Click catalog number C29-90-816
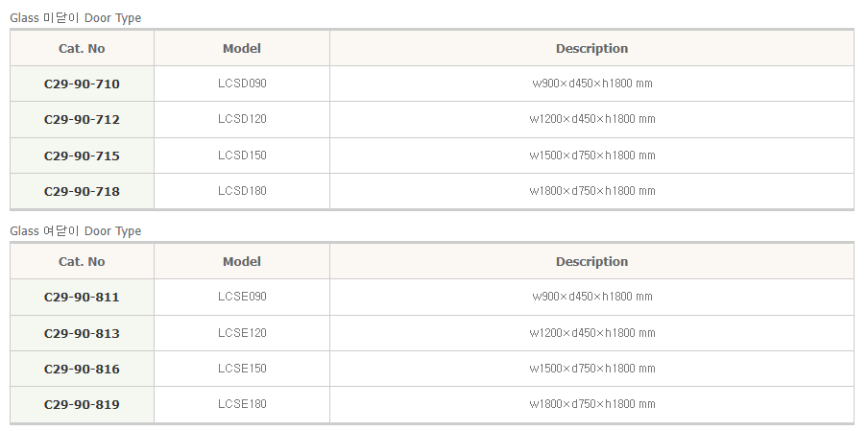This screenshot has height=431, width=868. click(x=82, y=369)
